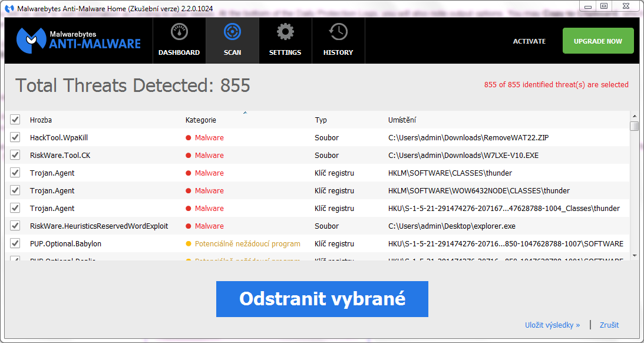The image size is (644, 343).
Task: Click the scrollbar down arrow of threat list
Action: pos(635,256)
